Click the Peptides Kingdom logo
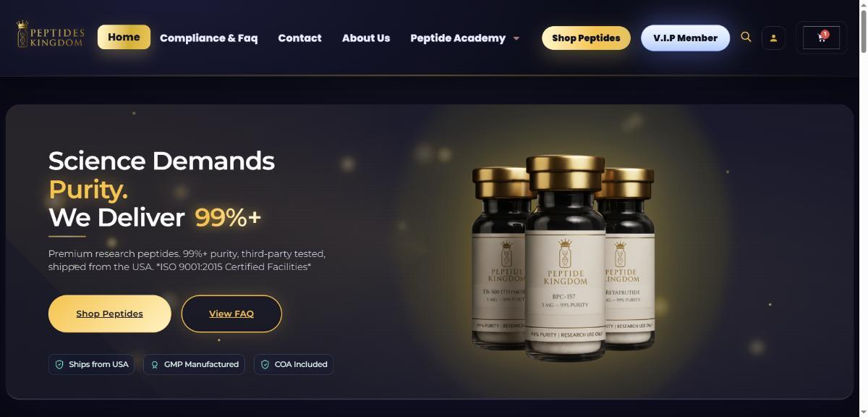868x417 pixels. [51, 34]
